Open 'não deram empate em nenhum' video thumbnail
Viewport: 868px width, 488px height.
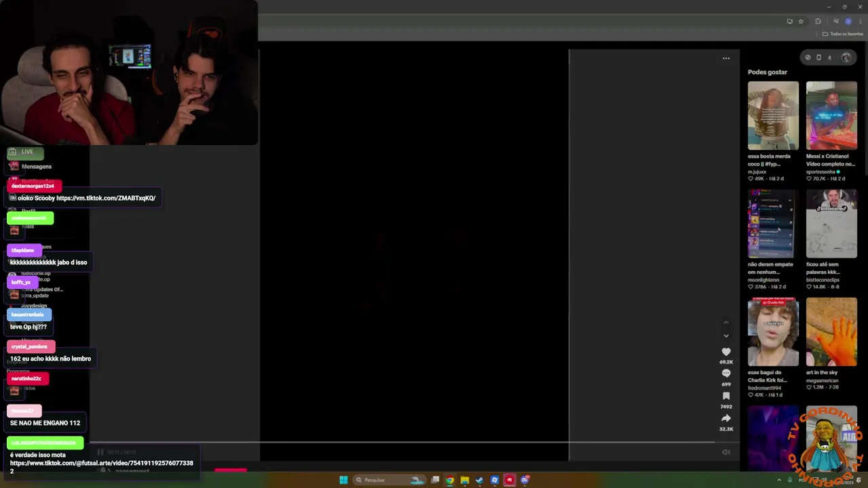(x=773, y=224)
